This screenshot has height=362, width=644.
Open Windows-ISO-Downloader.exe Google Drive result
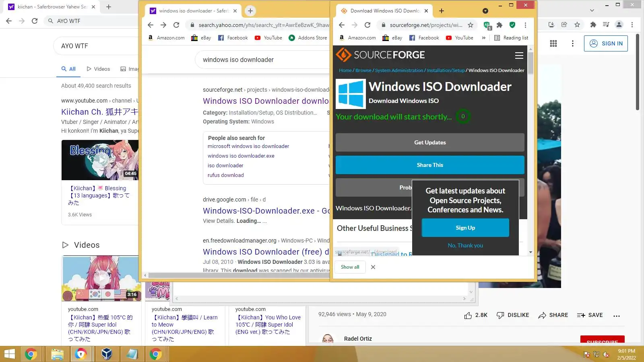pyautogui.click(x=266, y=211)
